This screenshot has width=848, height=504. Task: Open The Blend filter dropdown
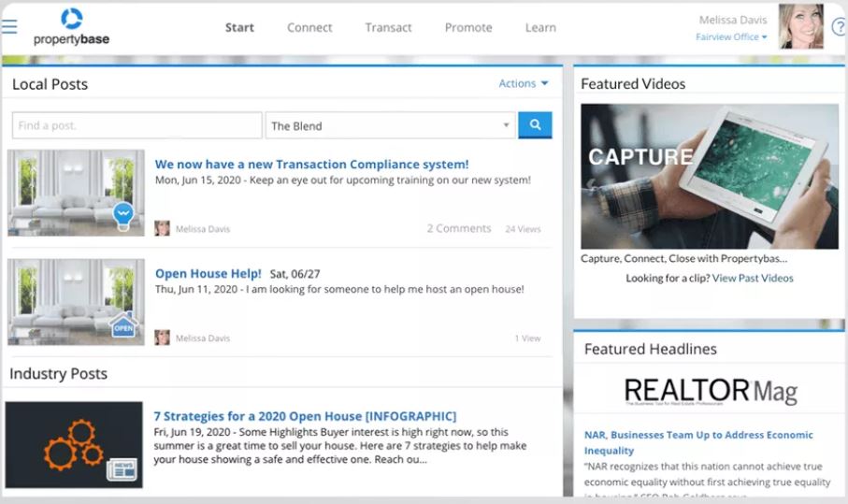[391, 125]
